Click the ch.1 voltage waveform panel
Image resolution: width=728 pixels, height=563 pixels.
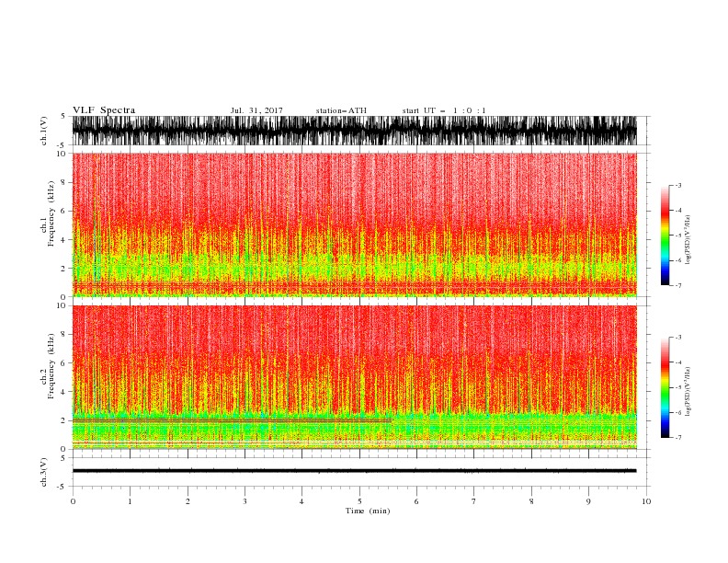pyautogui.click(x=354, y=131)
